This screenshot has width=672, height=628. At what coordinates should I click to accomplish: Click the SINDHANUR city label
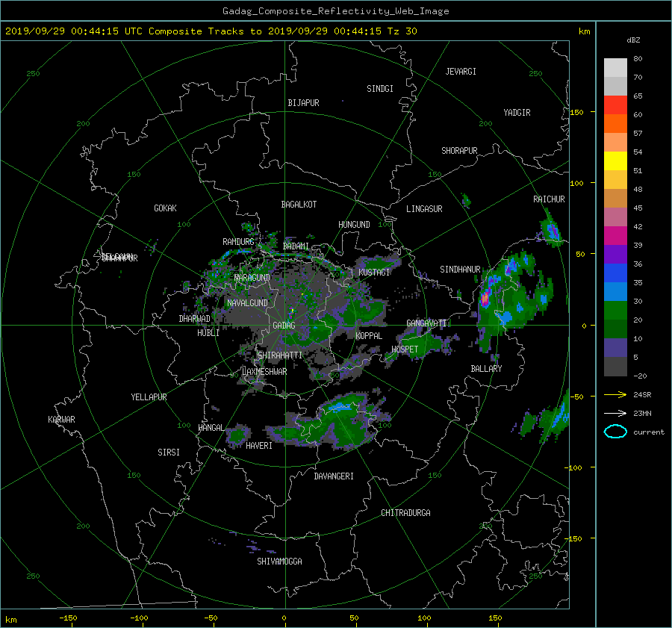[460, 270]
